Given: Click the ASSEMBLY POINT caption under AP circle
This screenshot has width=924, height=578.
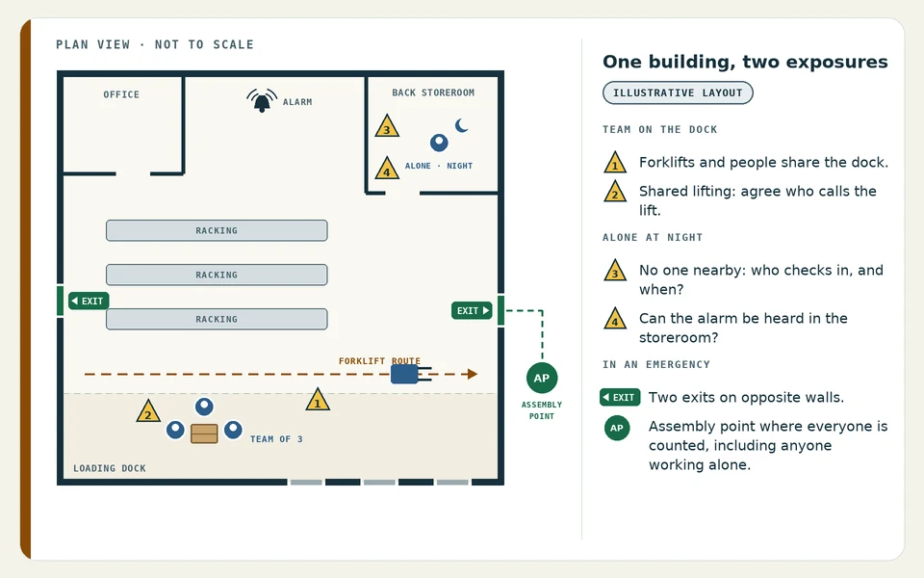Looking at the screenshot, I should click(x=542, y=410).
